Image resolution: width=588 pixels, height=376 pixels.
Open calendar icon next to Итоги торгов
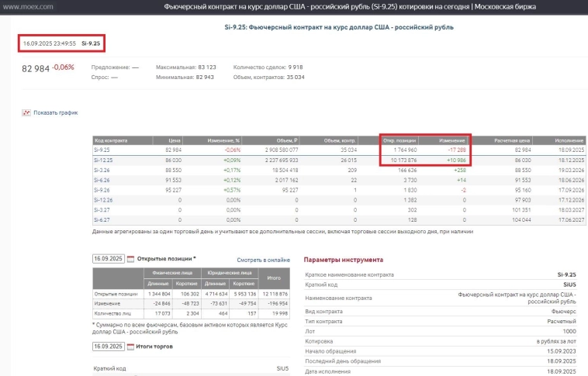coord(130,347)
